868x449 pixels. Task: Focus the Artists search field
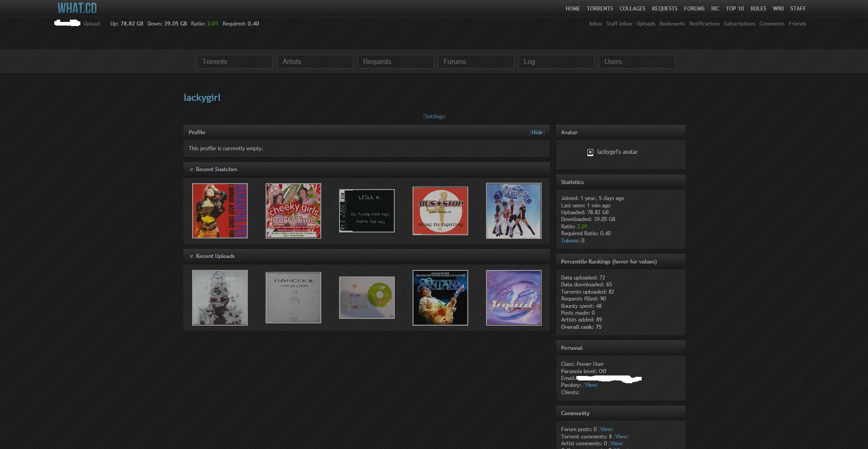coord(315,62)
